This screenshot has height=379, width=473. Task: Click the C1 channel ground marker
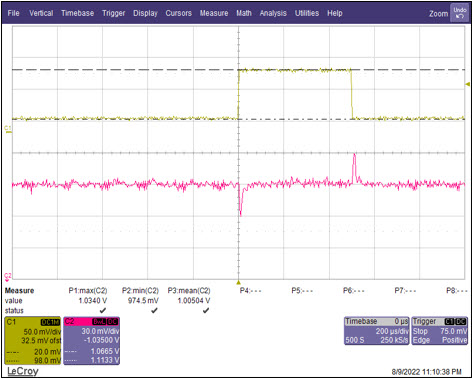coord(8,129)
